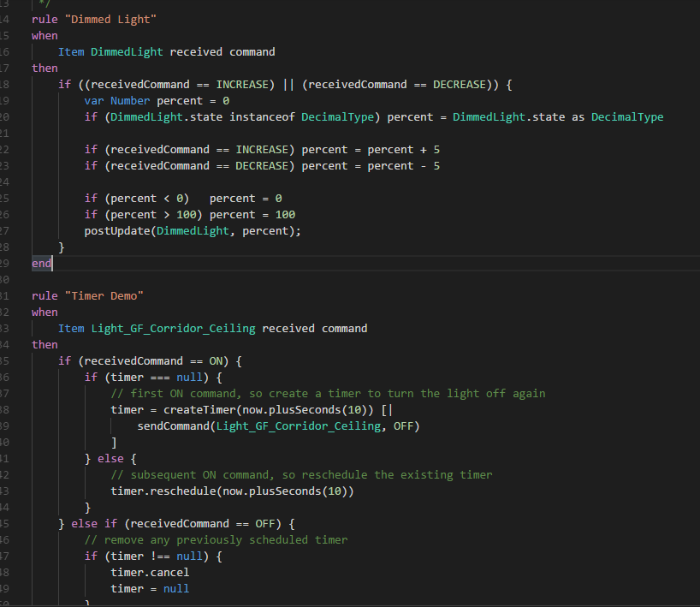The image size is (700, 607).
Task: Click the 'then' keyword under the DimmedLight item trigger
Action: (44, 68)
